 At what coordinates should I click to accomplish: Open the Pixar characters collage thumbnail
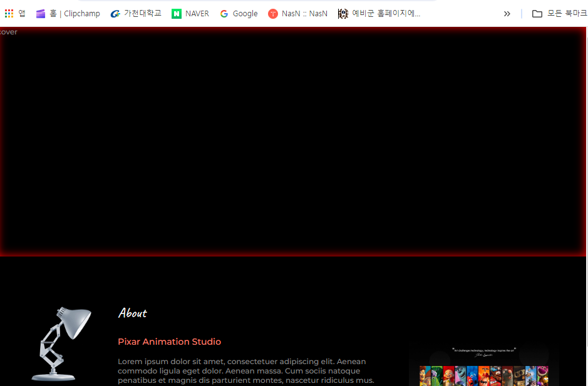(x=484, y=365)
